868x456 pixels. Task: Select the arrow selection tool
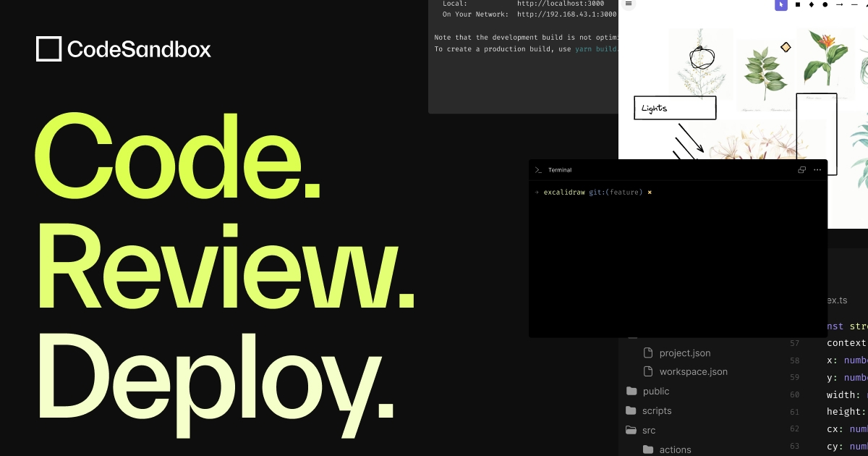[x=780, y=4]
